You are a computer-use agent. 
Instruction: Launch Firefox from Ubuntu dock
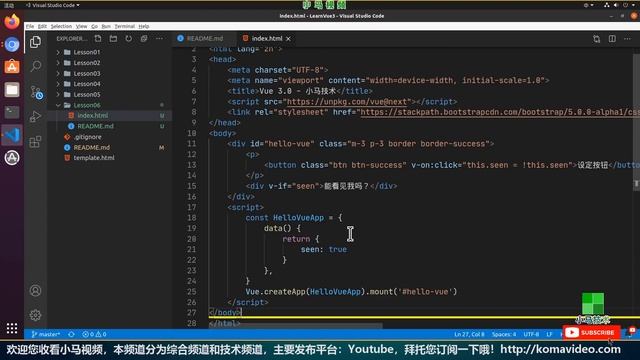pyautogui.click(x=12, y=22)
